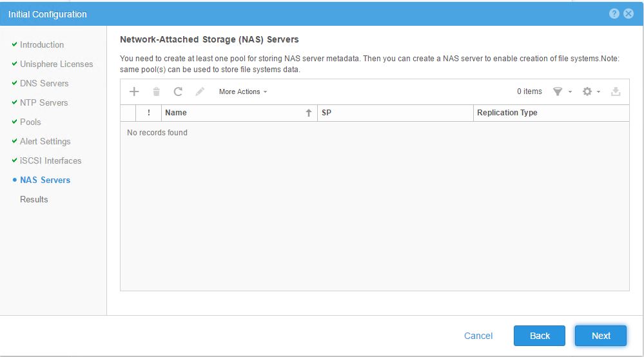The width and height of the screenshot is (644, 357).
Task: Click the table settings gear icon
Action: pyautogui.click(x=587, y=92)
